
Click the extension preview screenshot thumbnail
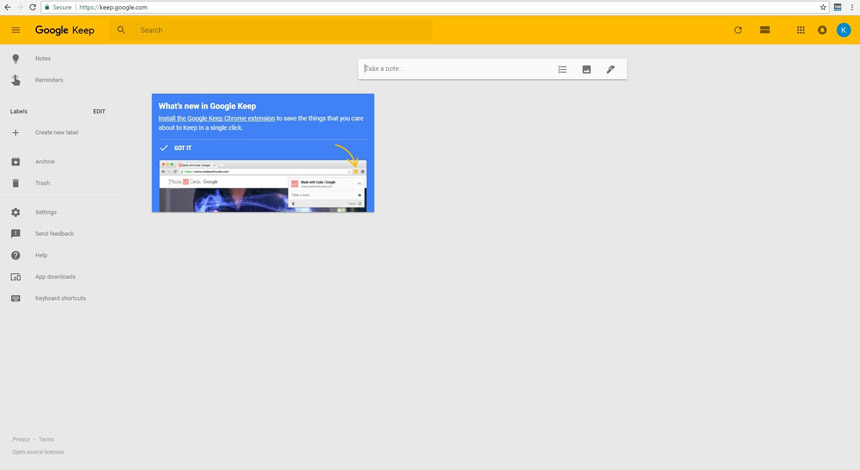tap(263, 186)
